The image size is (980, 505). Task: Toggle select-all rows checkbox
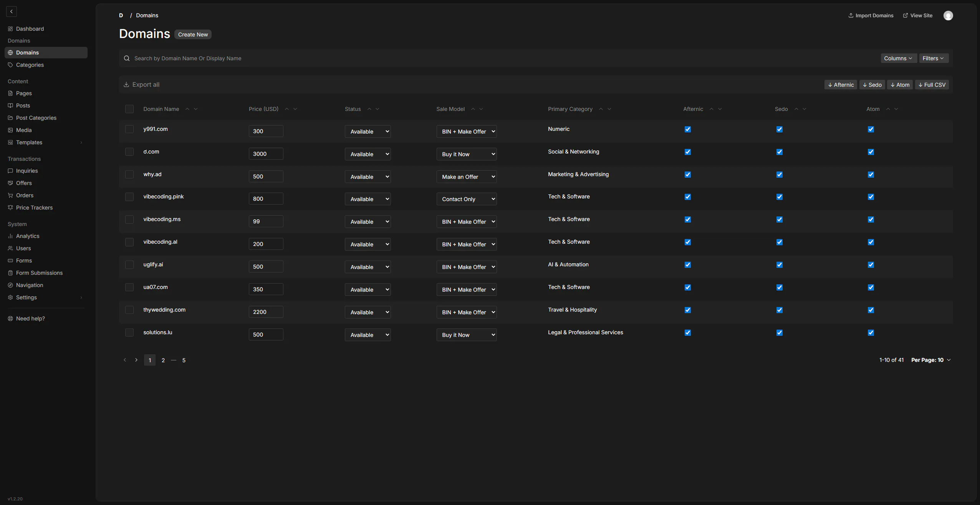129,109
